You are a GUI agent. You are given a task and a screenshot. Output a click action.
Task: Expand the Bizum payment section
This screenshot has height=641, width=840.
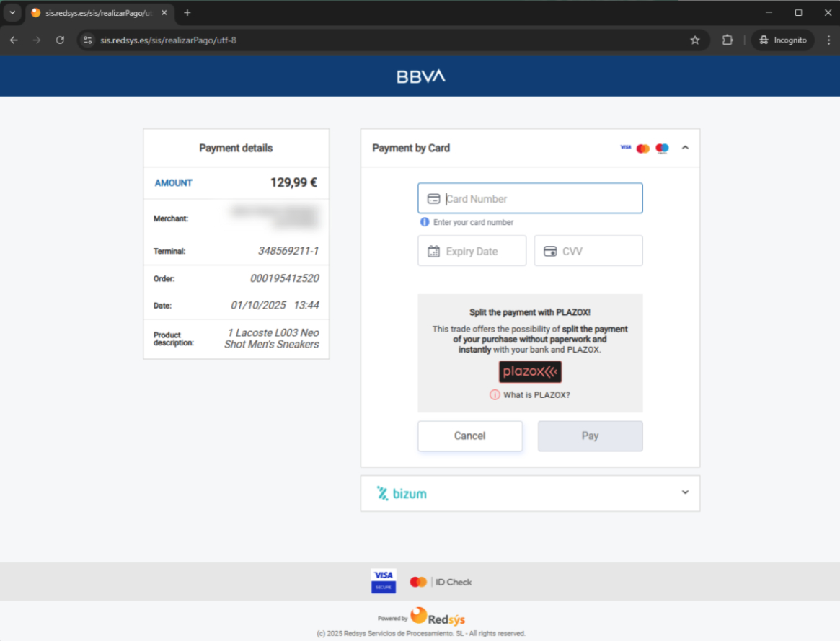pyautogui.click(x=685, y=492)
